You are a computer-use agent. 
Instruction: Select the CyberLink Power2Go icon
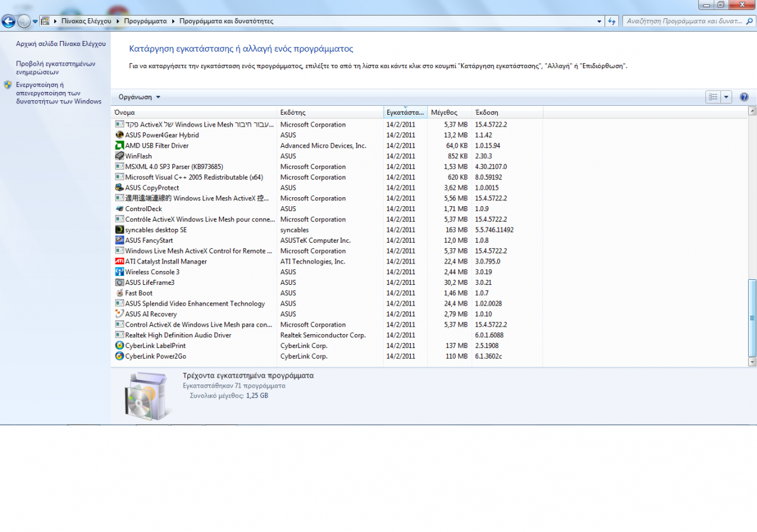(x=120, y=356)
